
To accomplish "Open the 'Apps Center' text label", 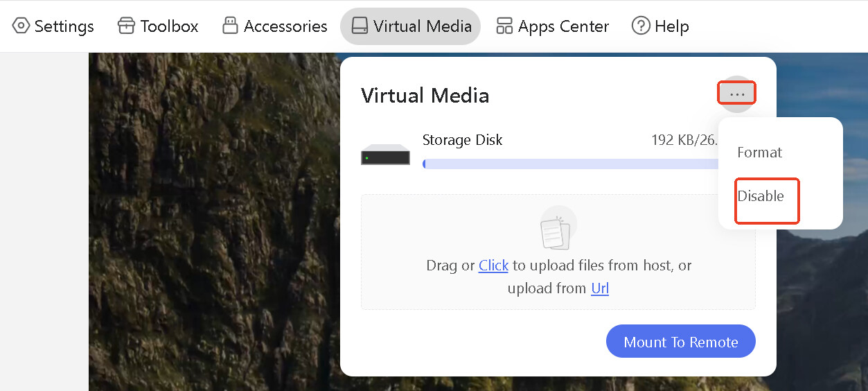I will click(x=563, y=26).
